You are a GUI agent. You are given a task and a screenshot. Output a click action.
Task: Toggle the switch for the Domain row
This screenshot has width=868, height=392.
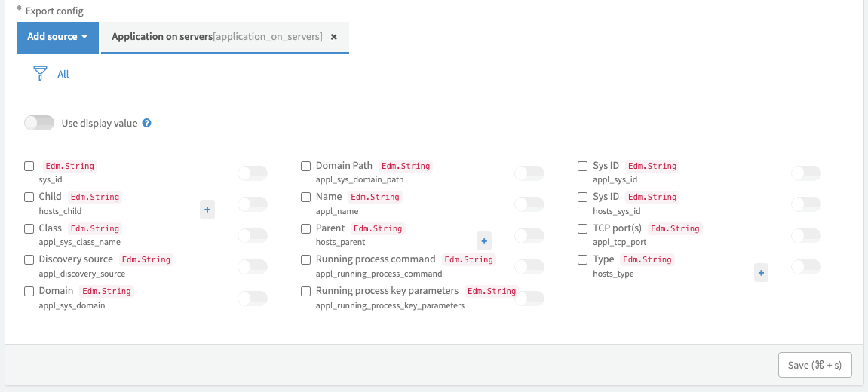pyautogui.click(x=253, y=299)
